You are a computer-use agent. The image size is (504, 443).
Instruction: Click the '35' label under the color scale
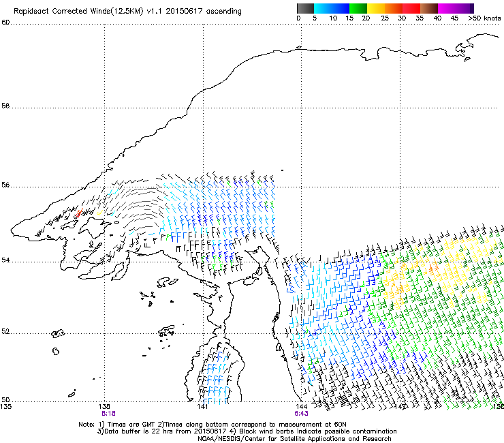(420, 18)
